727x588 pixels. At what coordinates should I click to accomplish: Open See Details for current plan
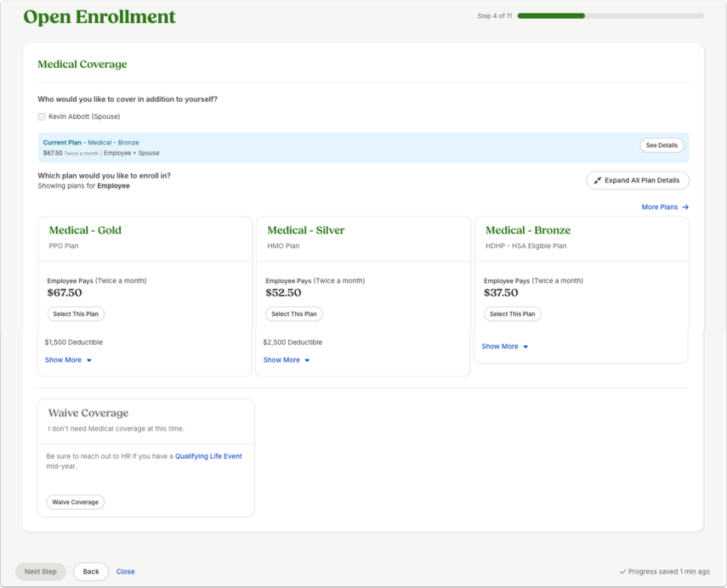[662, 145]
